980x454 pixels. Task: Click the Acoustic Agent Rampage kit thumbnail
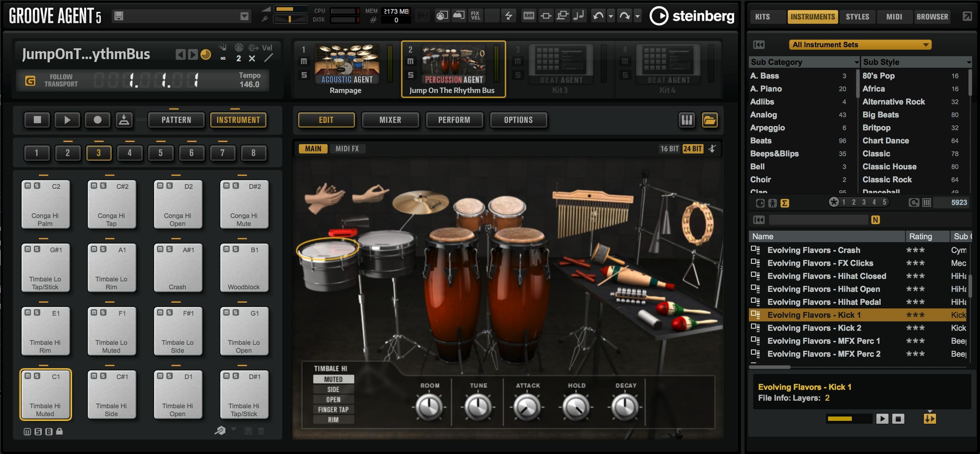click(x=347, y=64)
